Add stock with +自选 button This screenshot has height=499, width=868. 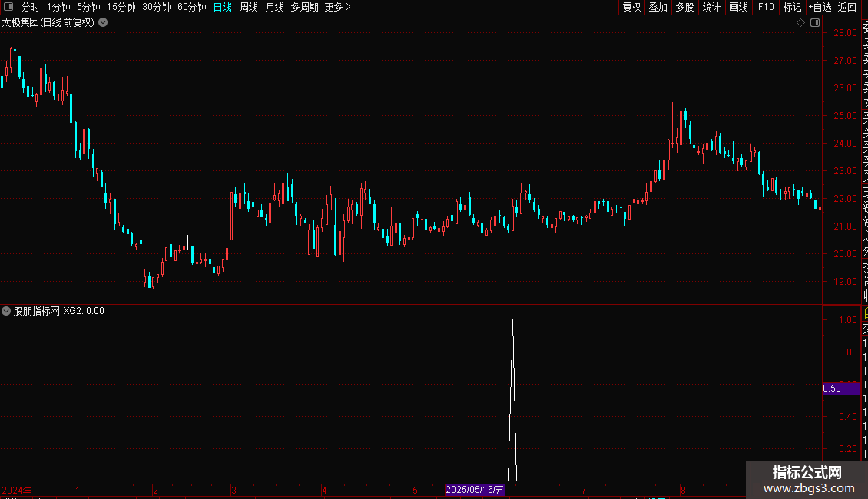[x=820, y=7]
